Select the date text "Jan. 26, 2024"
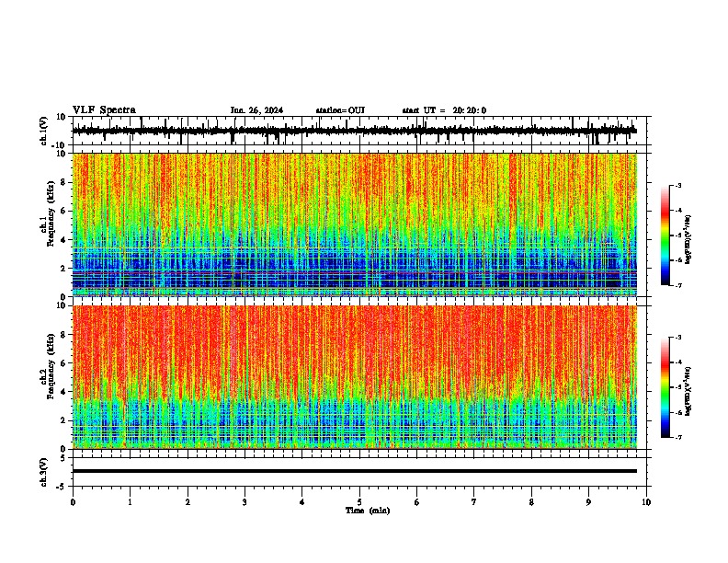This screenshot has height=563, width=728. (x=256, y=110)
